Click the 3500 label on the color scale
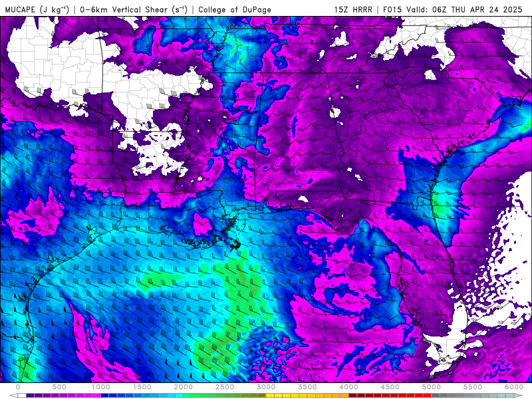The width and height of the screenshot is (532, 399). tap(308, 387)
